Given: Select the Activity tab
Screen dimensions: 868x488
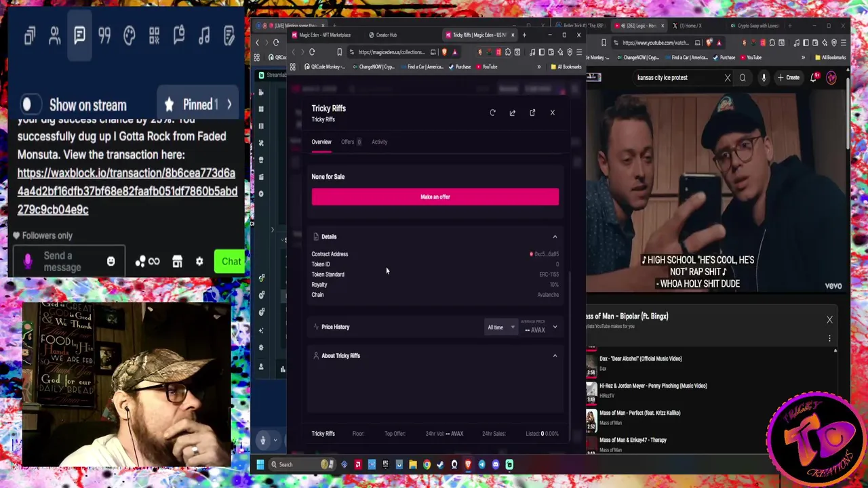Looking at the screenshot, I should 379,142.
